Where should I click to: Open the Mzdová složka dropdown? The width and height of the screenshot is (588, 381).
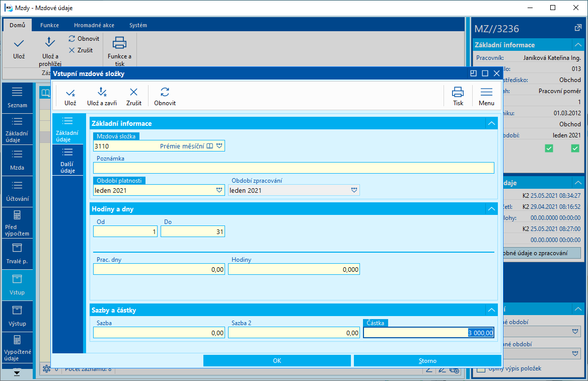[219, 146]
